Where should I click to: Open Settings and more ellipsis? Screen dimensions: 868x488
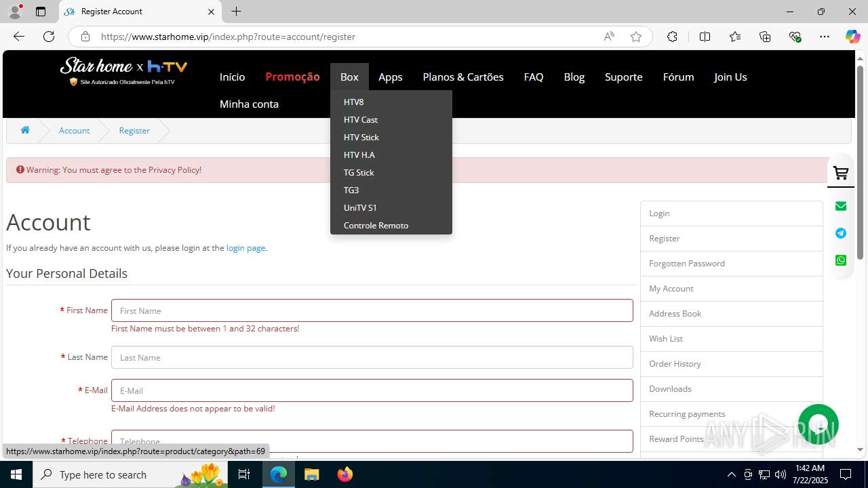[825, 37]
